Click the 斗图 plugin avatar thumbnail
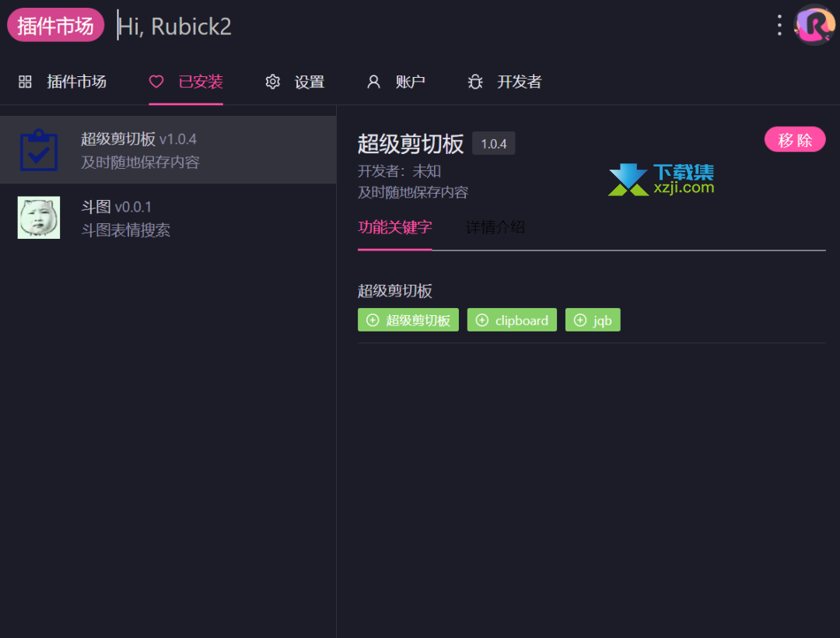Viewport: 840px width, 638px height. 38,217
